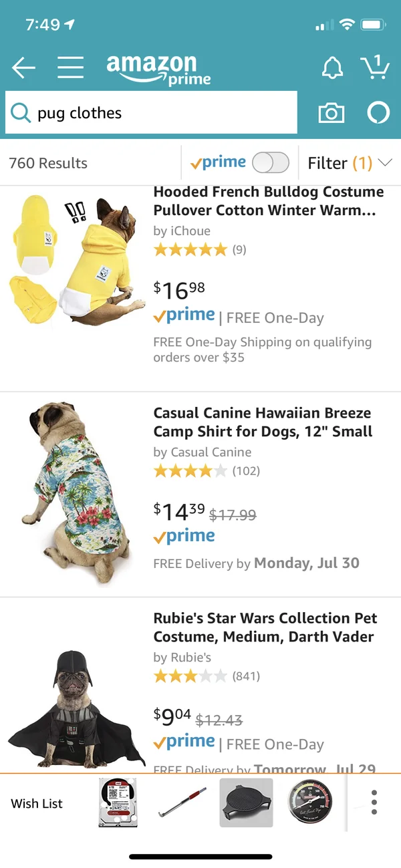
Task: Open Hooded French Bulldog Costume listing
Action: 268,201
